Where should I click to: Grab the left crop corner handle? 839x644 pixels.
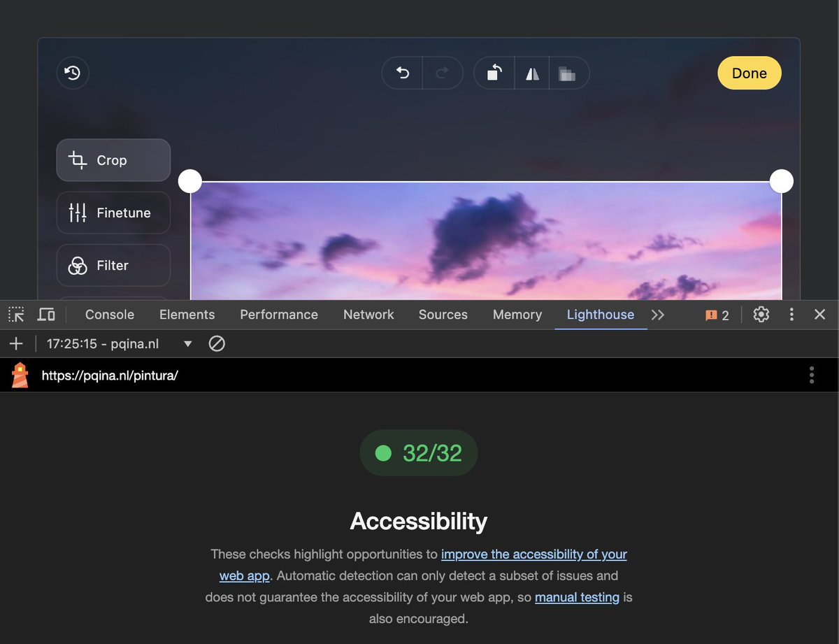click(x=189, y=180)
